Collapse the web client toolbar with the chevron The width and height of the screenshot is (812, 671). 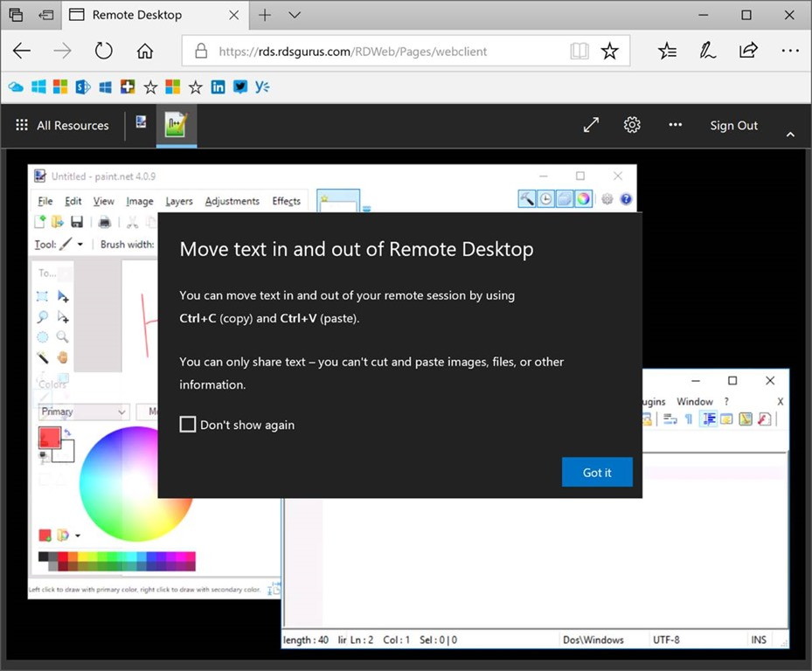tap(790, 135)
